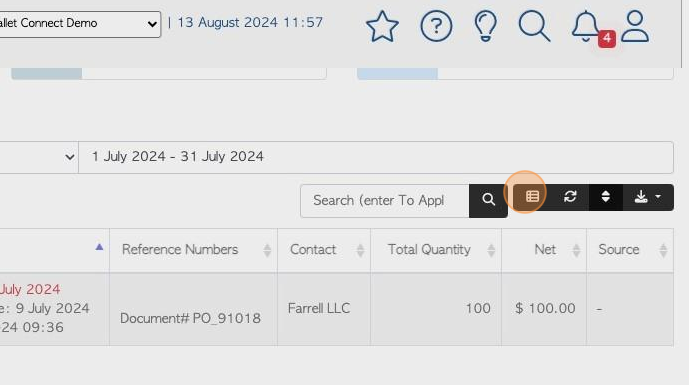Open the user profile icon

click(x=635, y=26)
